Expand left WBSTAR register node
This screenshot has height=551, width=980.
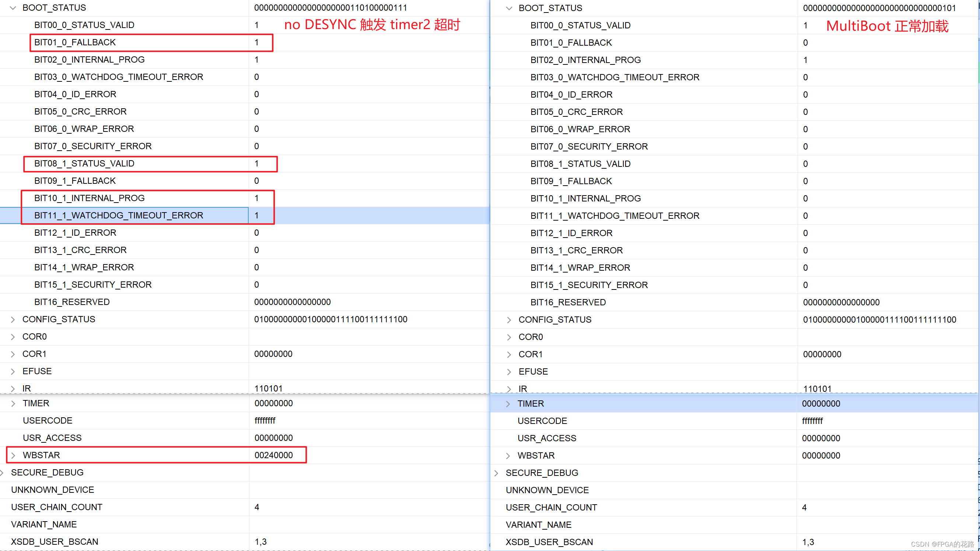[13, 456]
